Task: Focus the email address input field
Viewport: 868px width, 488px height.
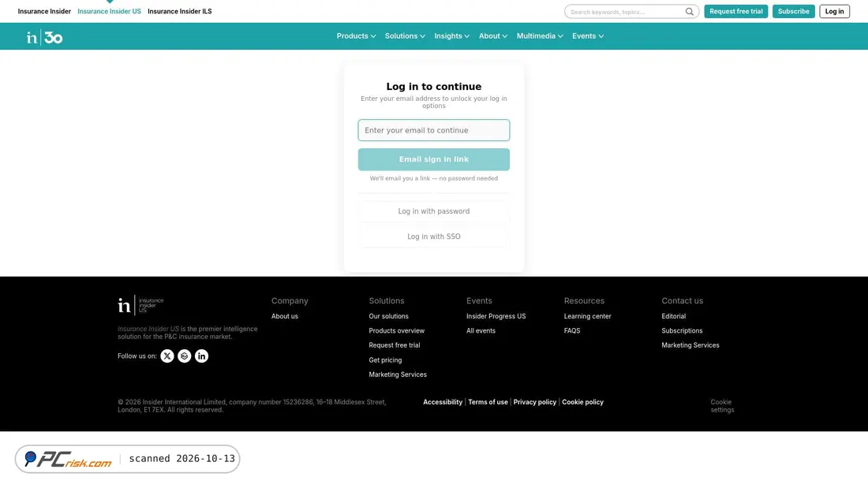Action: pos(433,131)
